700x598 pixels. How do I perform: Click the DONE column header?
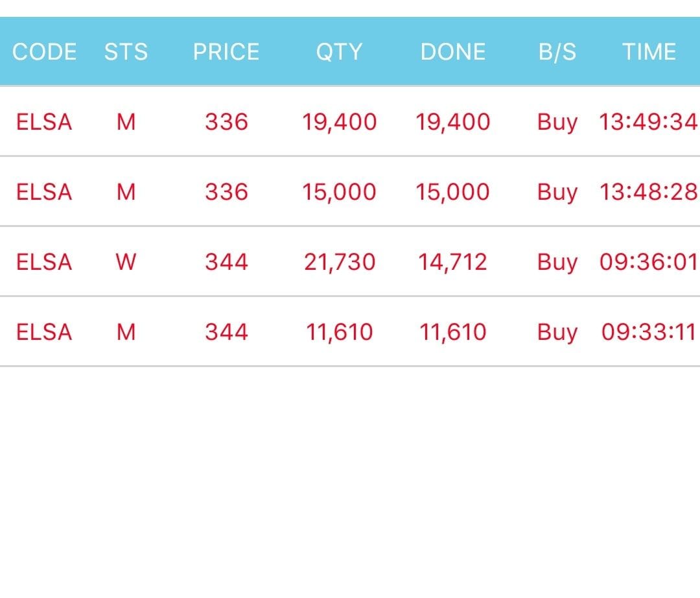click(x=453, y=52)
